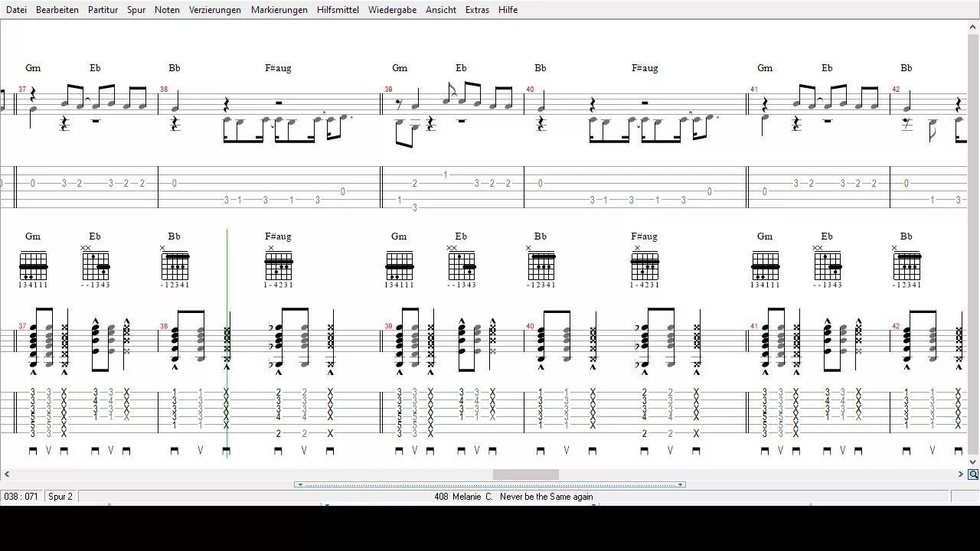Click the F#aug chord diagram in measure 40
Screen dimensions: 980x551
click(x=645, y=266)
